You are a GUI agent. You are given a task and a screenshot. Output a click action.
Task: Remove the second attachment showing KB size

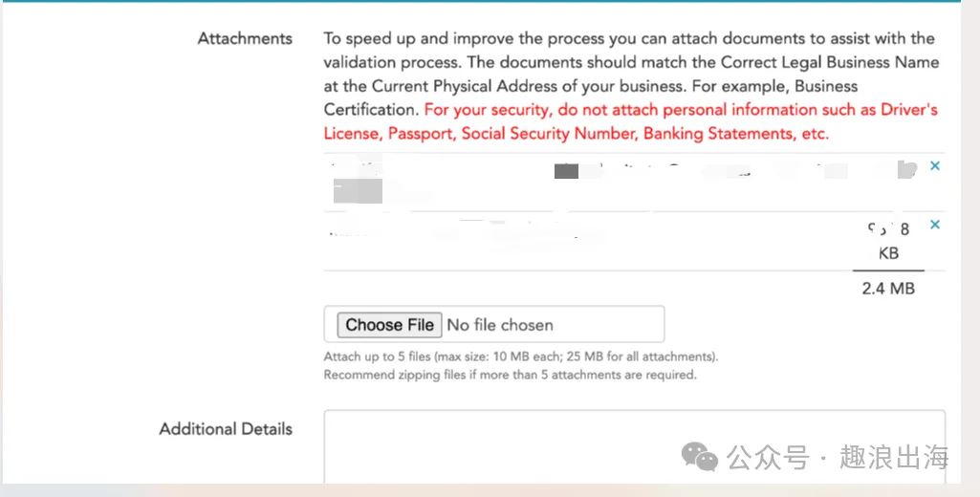934,225
